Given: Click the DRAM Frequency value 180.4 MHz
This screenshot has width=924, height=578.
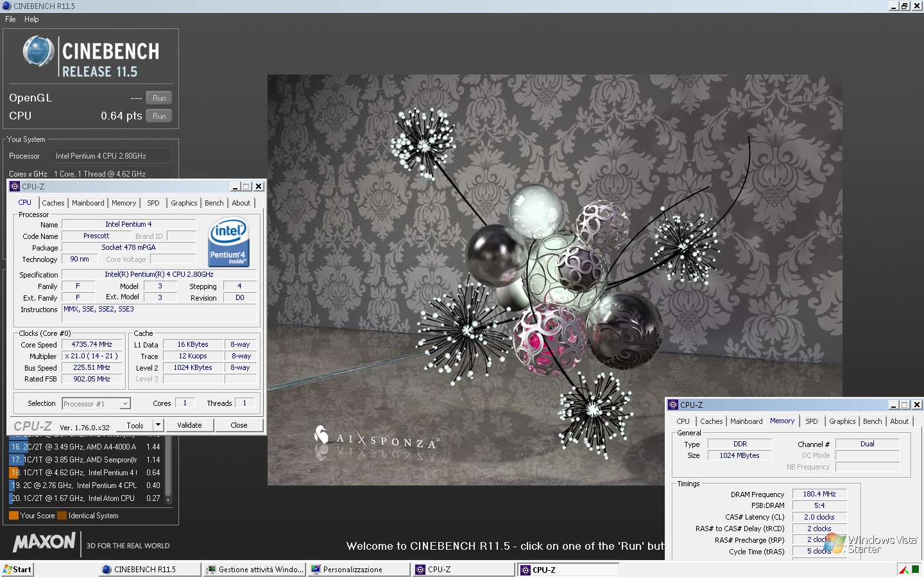Looking at the screenshot, I should (819, 495).
